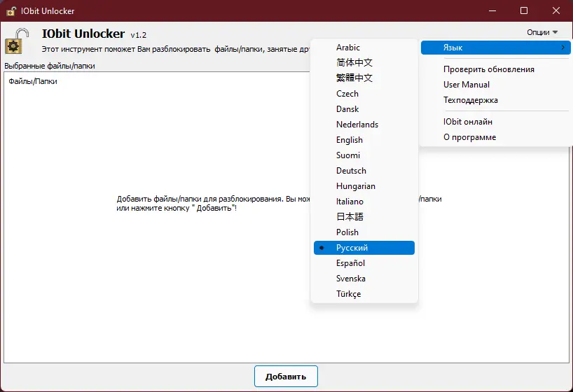Image resolution: width=573 pixels, height=392 pixels.
Task: Open User Manual from options menu
Action: point(495,85)
